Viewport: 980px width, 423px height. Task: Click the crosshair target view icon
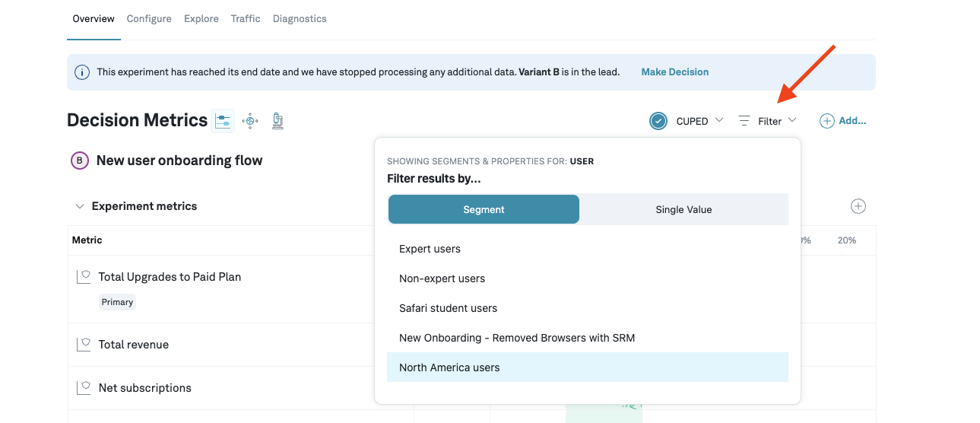[250, 120]
